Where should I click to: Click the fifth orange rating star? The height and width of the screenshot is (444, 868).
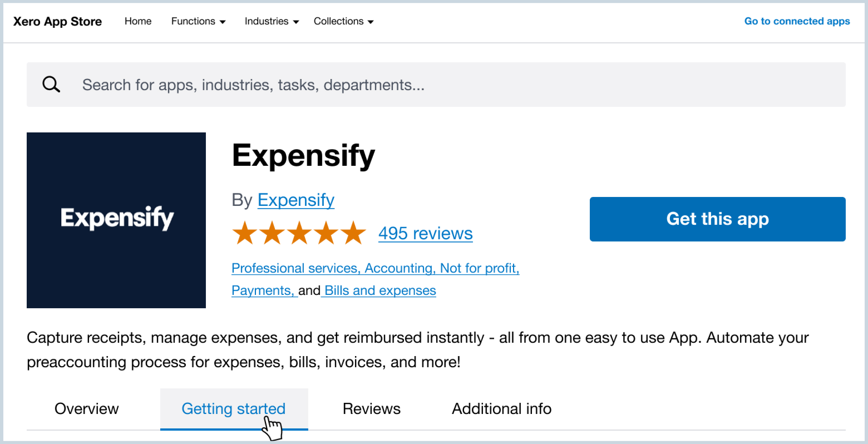(x=353, y=233)
